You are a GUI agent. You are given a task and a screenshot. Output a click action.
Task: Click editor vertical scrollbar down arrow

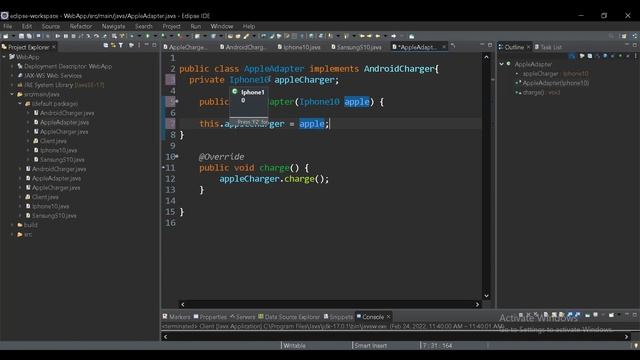(486, 296)
